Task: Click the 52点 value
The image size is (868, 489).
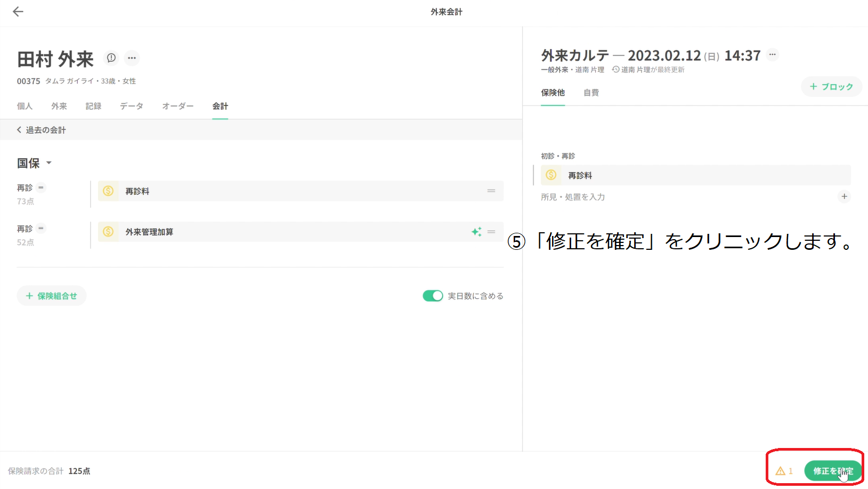Action: 26,242
